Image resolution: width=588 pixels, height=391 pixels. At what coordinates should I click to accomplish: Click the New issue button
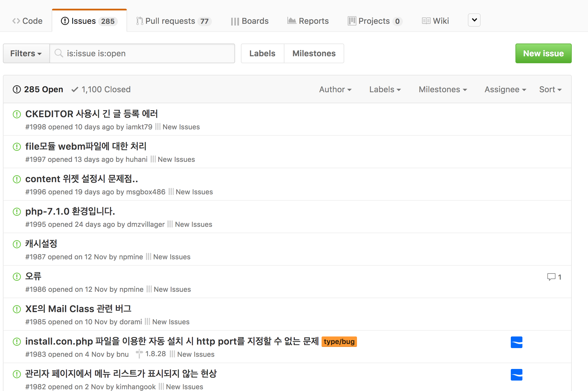point(543,53)
